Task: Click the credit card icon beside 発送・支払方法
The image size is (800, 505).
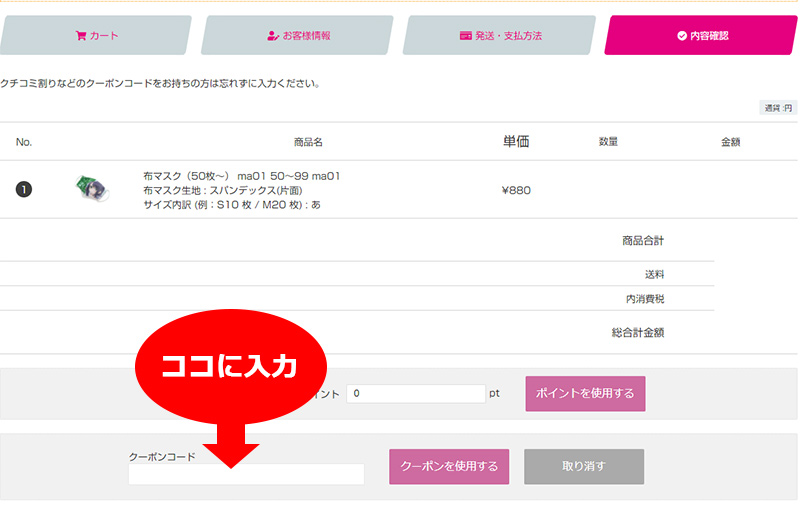Action: click(465, 36)
